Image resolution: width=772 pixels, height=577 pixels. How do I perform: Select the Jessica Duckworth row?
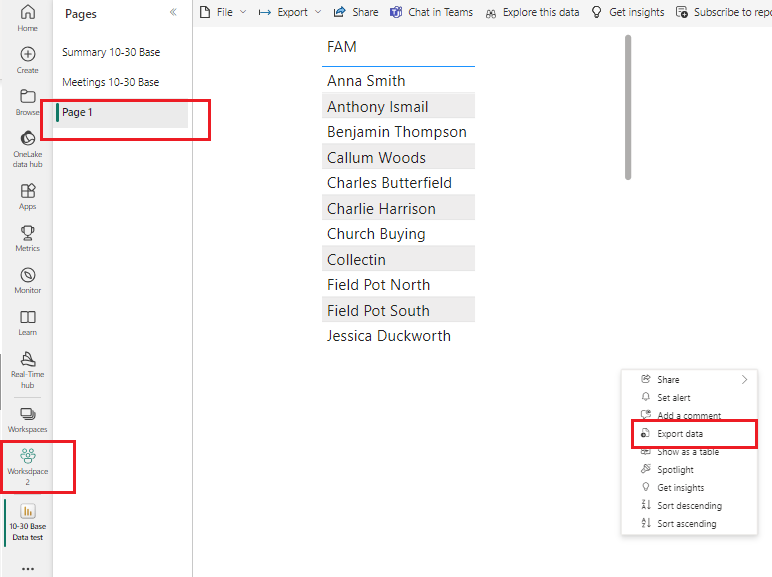click(398, 336)
